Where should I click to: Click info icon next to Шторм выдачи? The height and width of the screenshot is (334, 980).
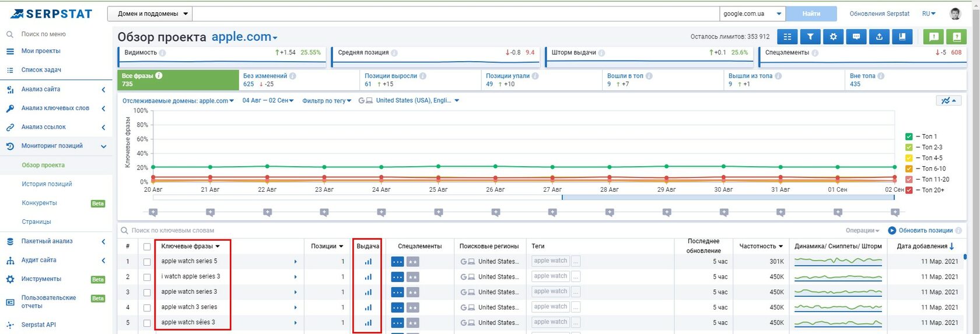click(601, 53)
